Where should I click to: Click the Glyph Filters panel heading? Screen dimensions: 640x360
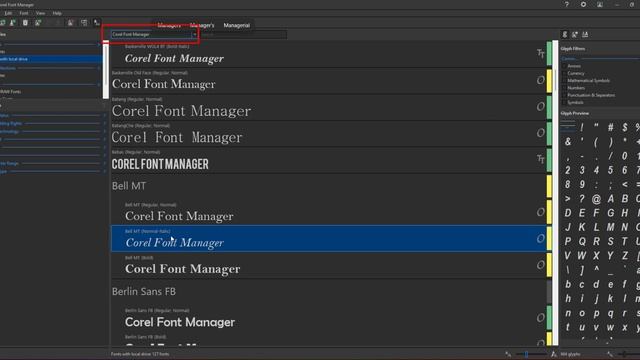point(573,49)
